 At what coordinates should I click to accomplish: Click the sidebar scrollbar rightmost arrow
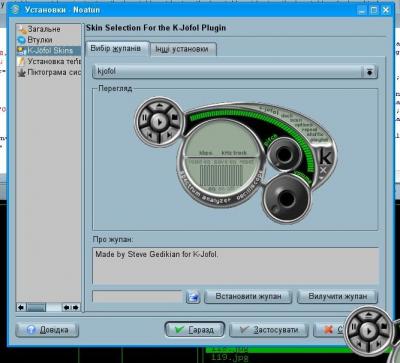(76, 307)
